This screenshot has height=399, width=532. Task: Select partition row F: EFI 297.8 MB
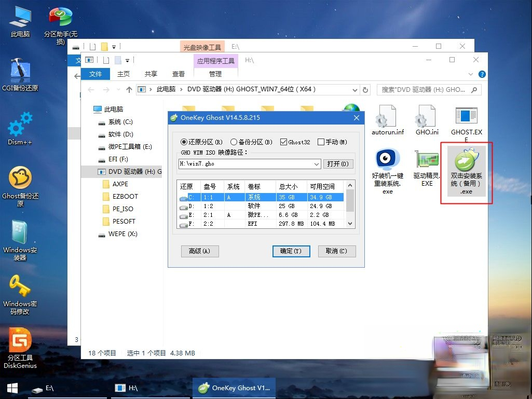(261, 224)
